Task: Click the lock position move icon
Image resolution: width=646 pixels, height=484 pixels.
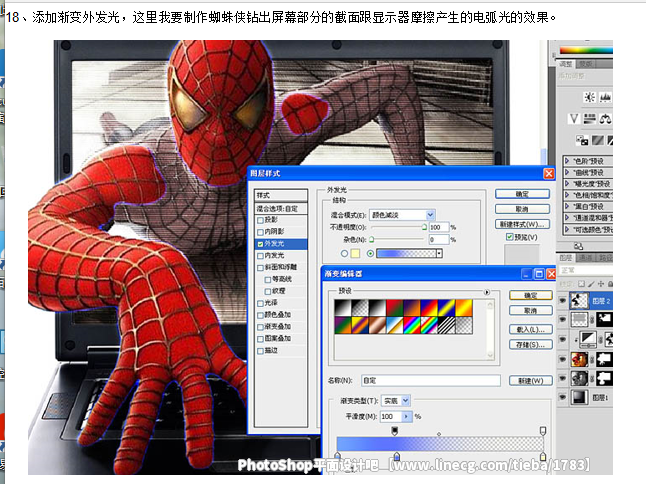Action: point(601,284)
